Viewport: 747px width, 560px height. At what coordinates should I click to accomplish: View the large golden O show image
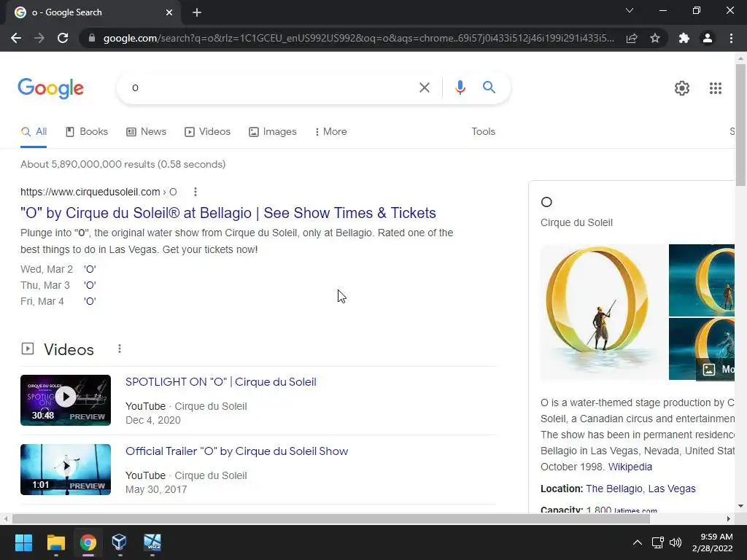coord(603,312)
